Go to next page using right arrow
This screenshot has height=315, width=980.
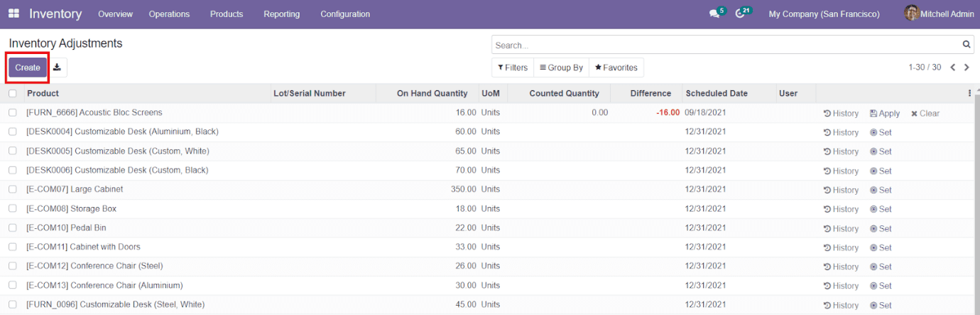click(967, 68)
